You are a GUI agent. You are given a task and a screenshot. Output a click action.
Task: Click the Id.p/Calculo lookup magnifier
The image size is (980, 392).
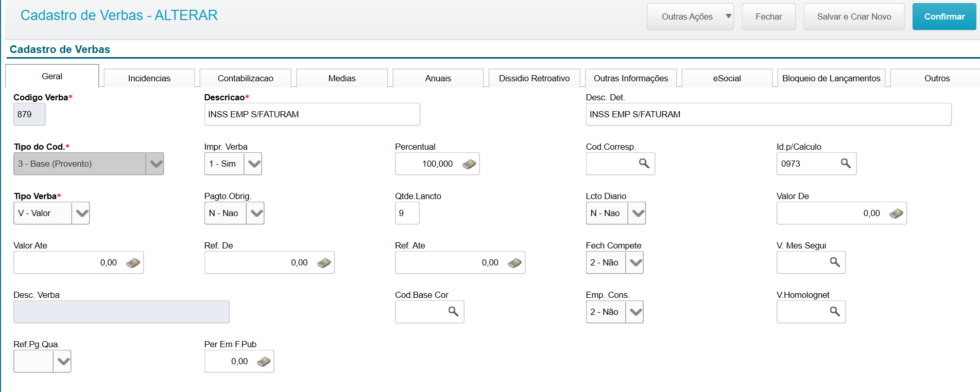(x=845, y=164)
